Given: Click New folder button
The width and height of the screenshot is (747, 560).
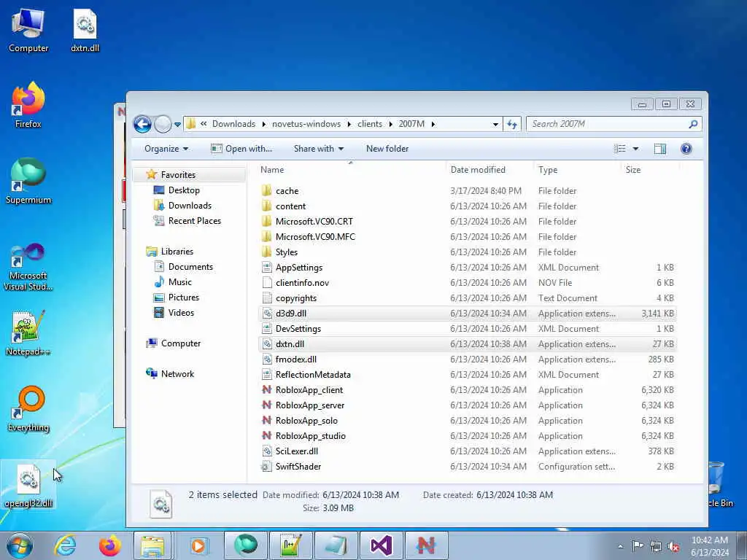Looking at the screenshot, I should 387,149.
